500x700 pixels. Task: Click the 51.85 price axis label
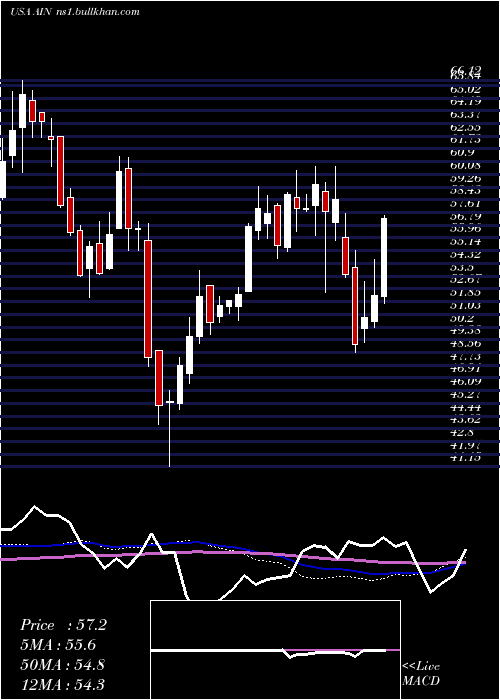point(466,292)
